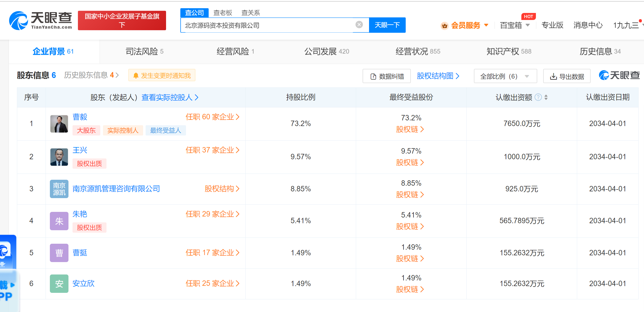
Task: Click the 认缴出资额 help question icon
Action: 538,97
